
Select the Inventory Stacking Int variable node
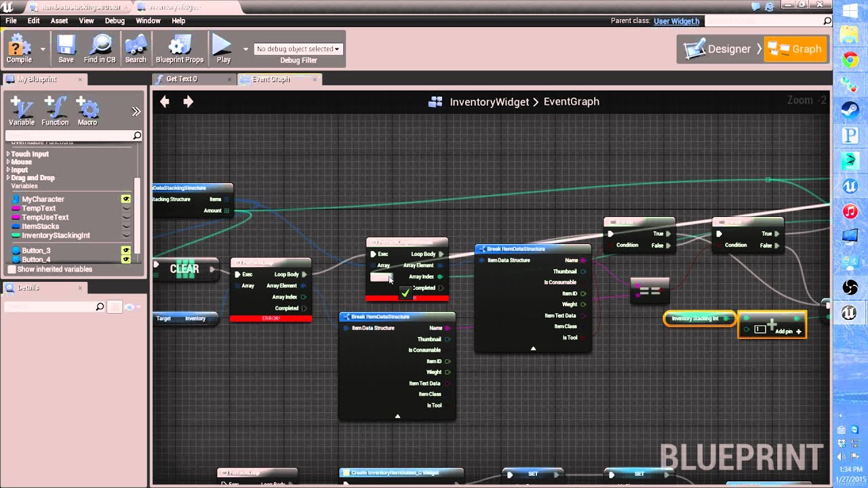(x=698, y=319)
